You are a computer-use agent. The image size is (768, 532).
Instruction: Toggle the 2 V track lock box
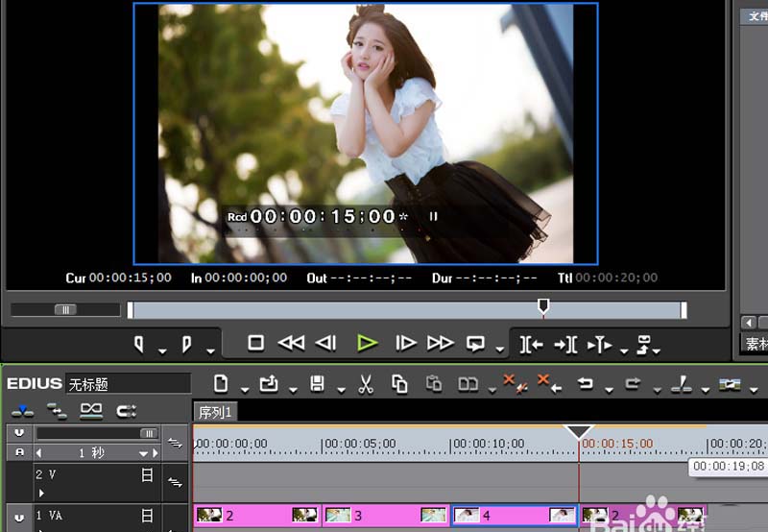[147, 474]
